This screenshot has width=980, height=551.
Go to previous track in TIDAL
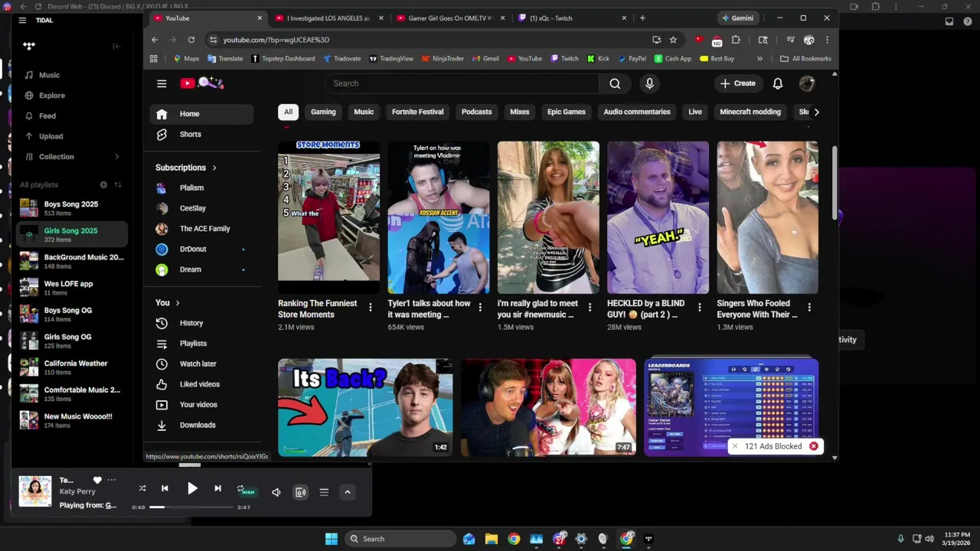tap(165, 488)
